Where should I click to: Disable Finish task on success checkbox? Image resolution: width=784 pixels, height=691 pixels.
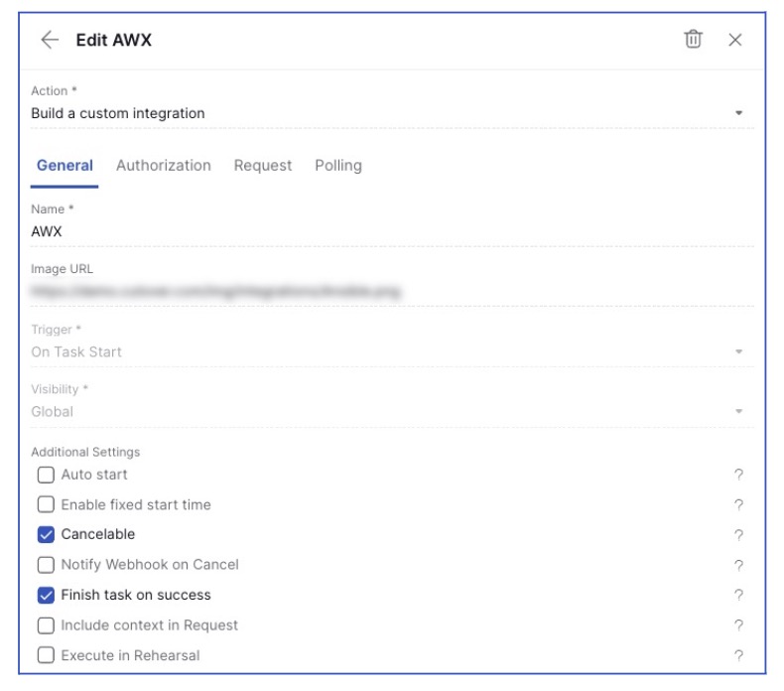(46, 595)
